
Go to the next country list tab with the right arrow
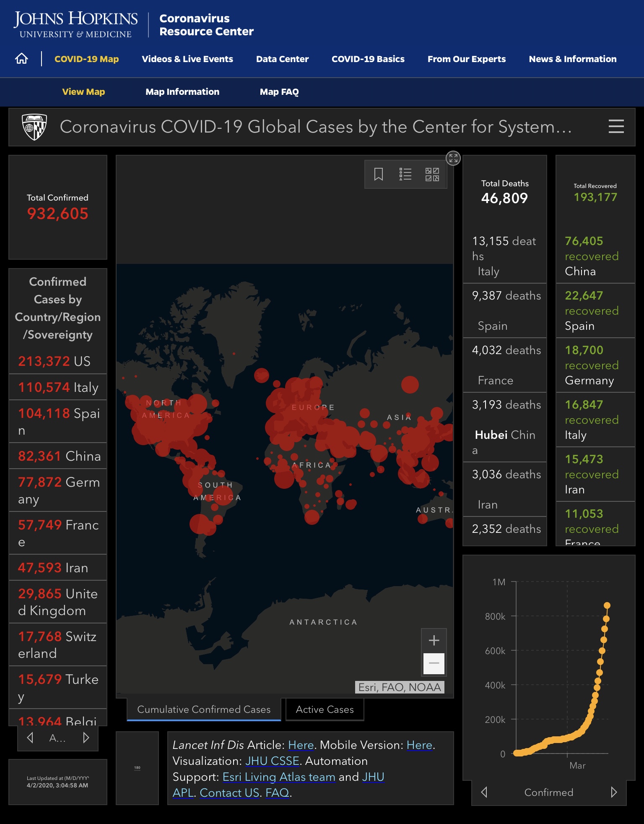[x=86, y=738]
